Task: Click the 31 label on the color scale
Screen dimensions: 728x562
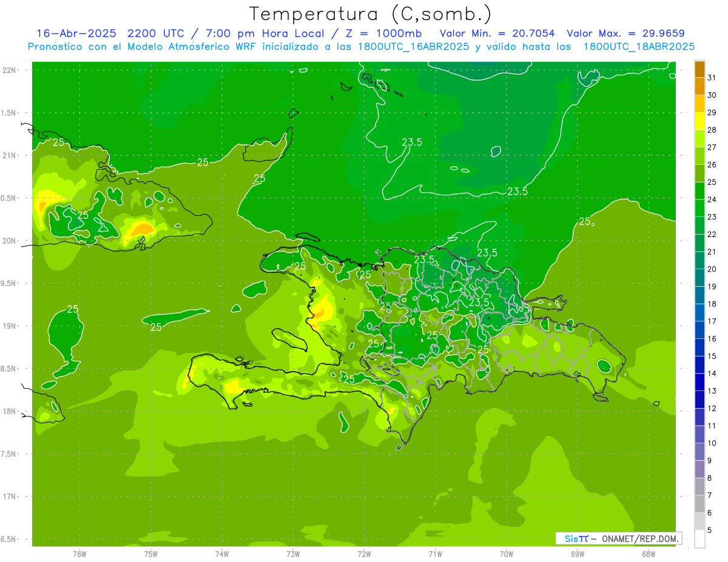Action: coord(712,78)
